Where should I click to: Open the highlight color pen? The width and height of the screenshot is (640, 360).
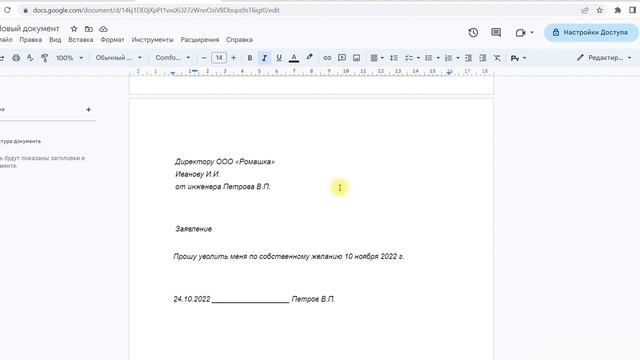point(309,58)
